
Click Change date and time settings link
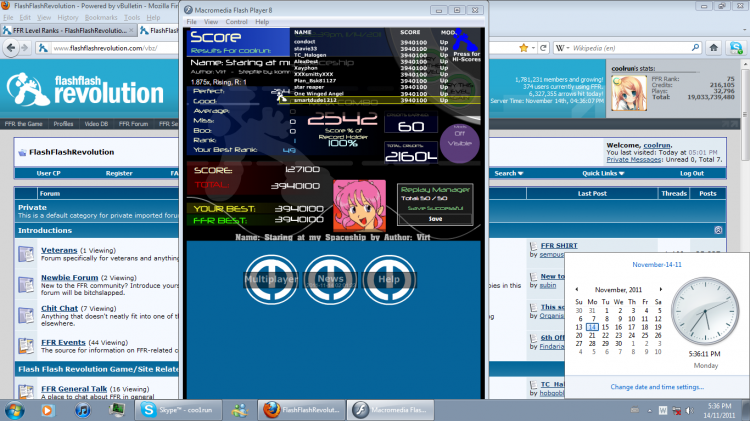tap(657, 387)
